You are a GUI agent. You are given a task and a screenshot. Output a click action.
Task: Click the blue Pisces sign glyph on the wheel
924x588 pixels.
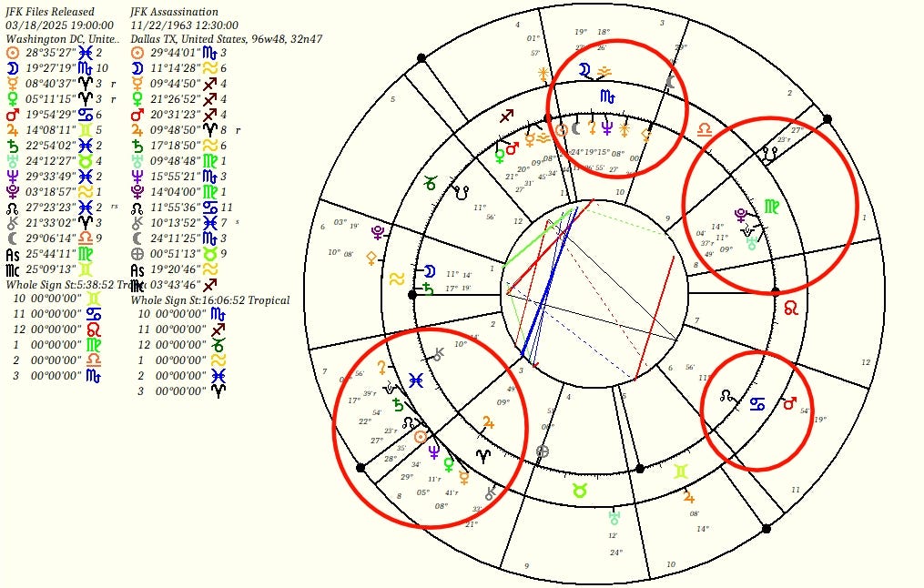tap(416, 380)
